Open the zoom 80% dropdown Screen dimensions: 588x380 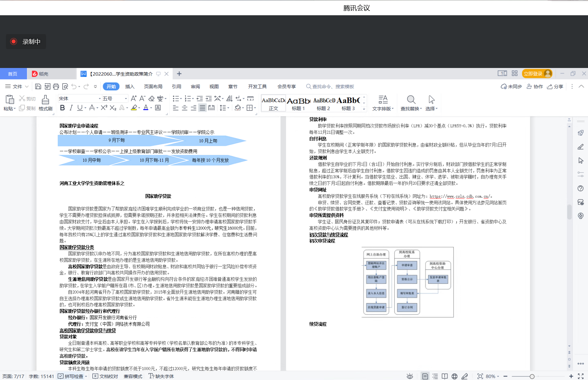click(498, 376)
